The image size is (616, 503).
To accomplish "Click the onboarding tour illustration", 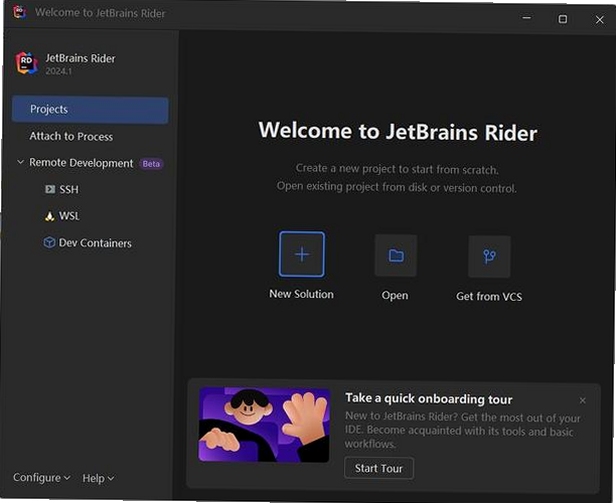I will 264,425.
